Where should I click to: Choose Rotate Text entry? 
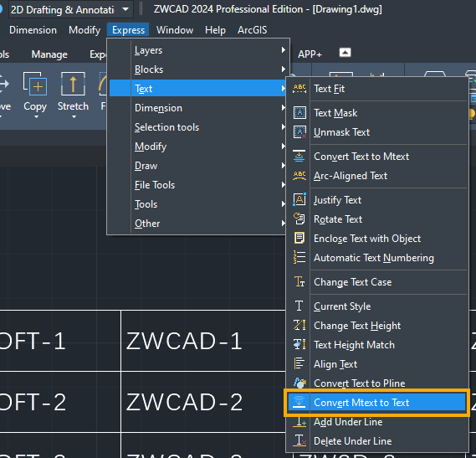click(x=377, y=219)
